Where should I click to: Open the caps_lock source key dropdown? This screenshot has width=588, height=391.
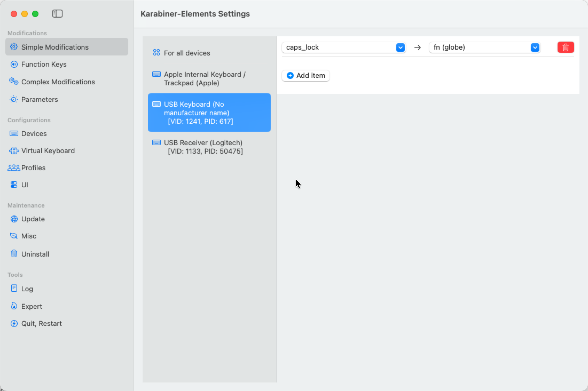[400, 47]
